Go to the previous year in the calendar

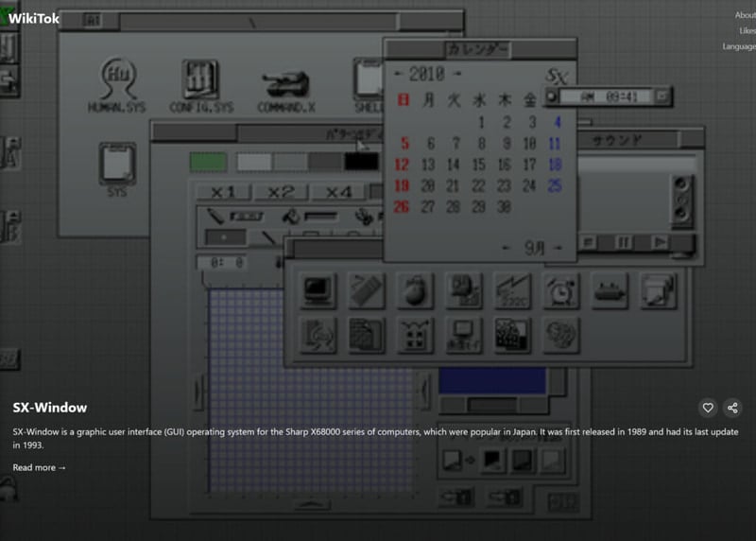pyautogui.click(x=398, y=74)
